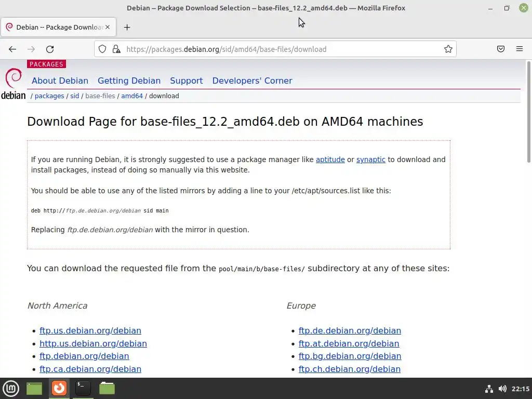Open terminal from taskbar
532x399 pixels.
click(x=83, y=388)
